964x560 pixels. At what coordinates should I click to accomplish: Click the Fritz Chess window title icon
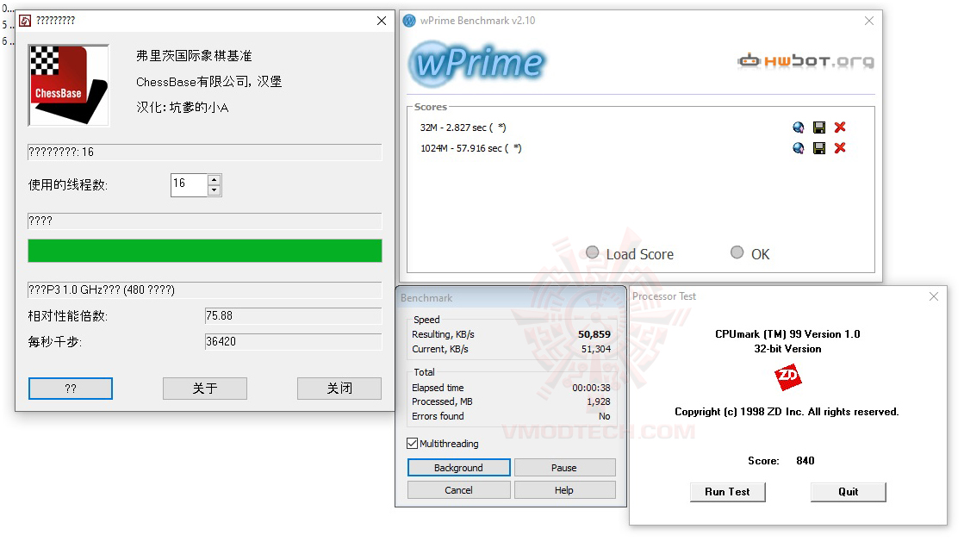coord(25,21)
